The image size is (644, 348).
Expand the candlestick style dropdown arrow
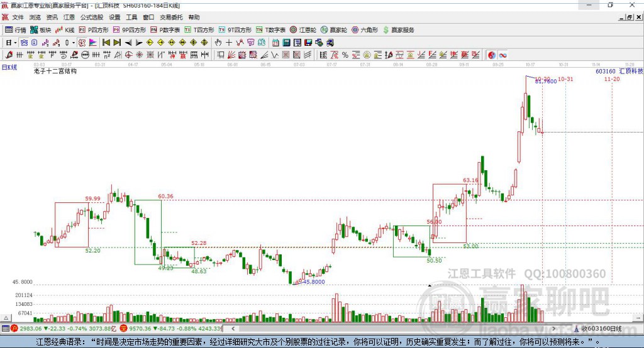[73, 43]
